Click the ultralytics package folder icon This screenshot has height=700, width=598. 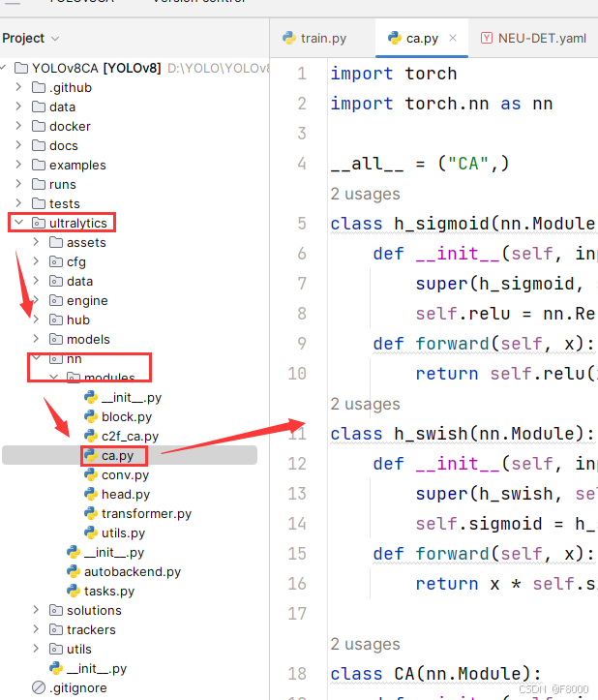click(x=39, y=223)
